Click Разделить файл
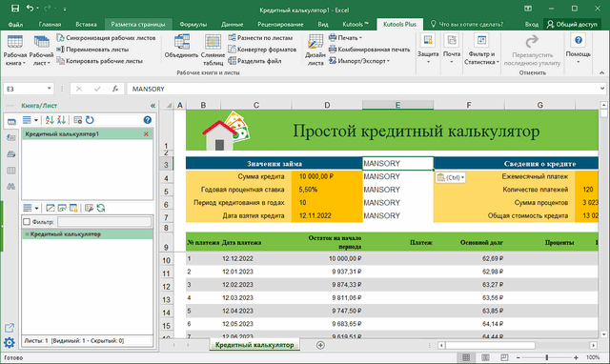This screenshot has height=364, width=610. tap(254, 61)
